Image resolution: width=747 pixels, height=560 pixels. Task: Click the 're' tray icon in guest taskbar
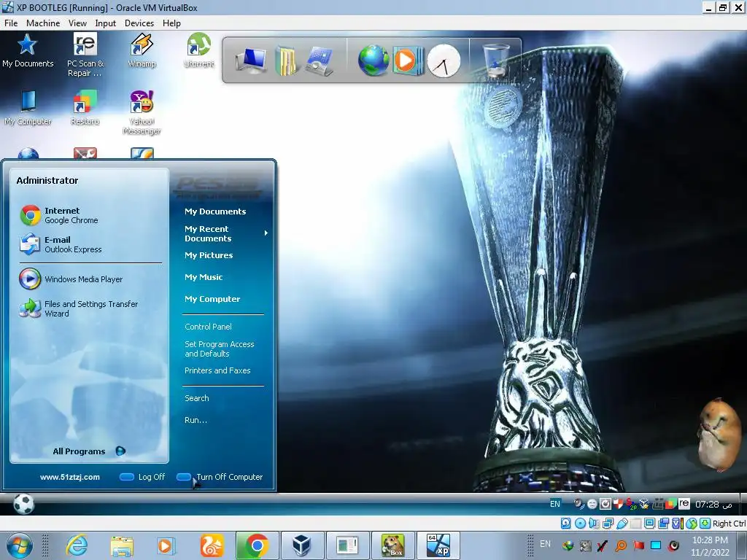[x=684, y=503]
